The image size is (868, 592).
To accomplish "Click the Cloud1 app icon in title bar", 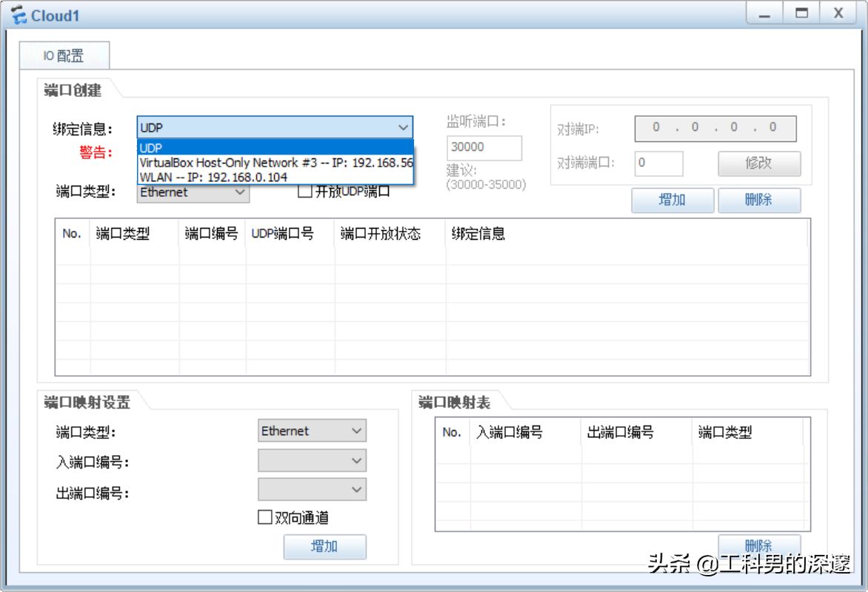I will (18, 15).
